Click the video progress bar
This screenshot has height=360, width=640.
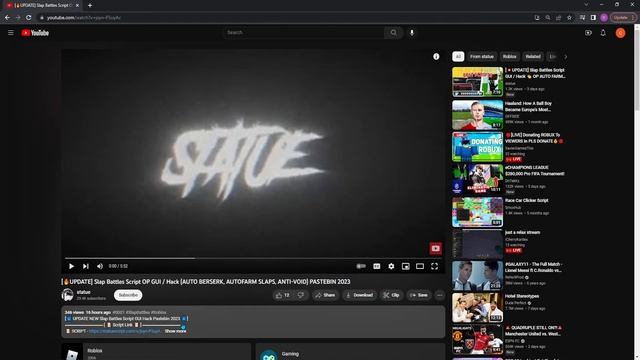point(253,258)
